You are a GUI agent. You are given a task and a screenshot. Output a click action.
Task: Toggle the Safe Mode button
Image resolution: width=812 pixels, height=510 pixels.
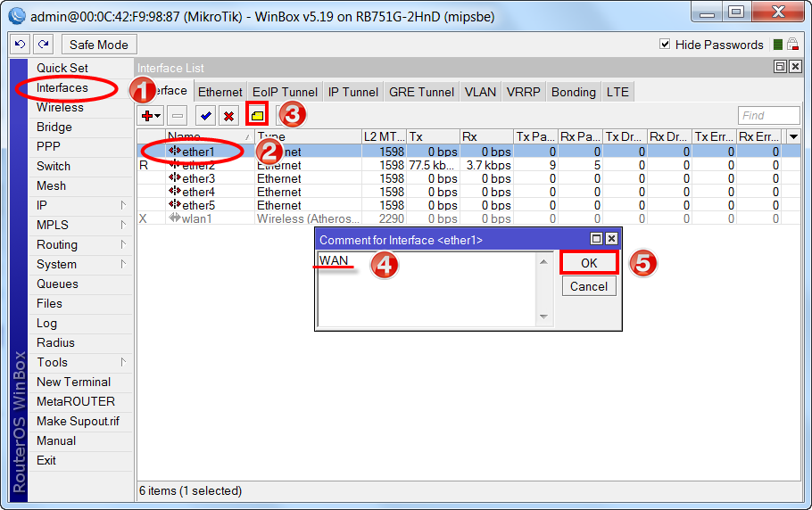tap(98, 45)
